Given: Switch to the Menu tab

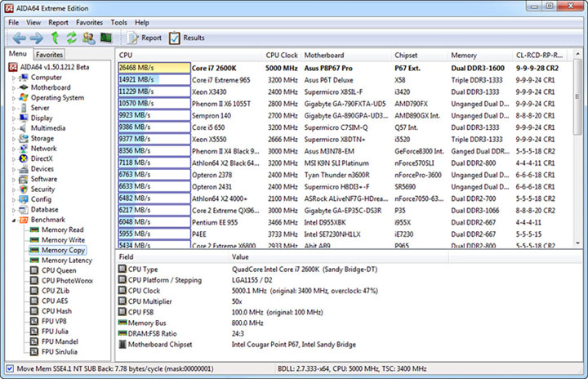Looking at the screenshot, I should click(x=18, y=54).
